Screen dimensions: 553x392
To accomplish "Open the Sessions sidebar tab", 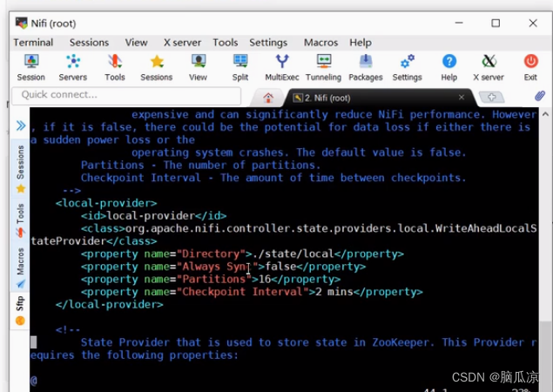I will tap(20, 169).
